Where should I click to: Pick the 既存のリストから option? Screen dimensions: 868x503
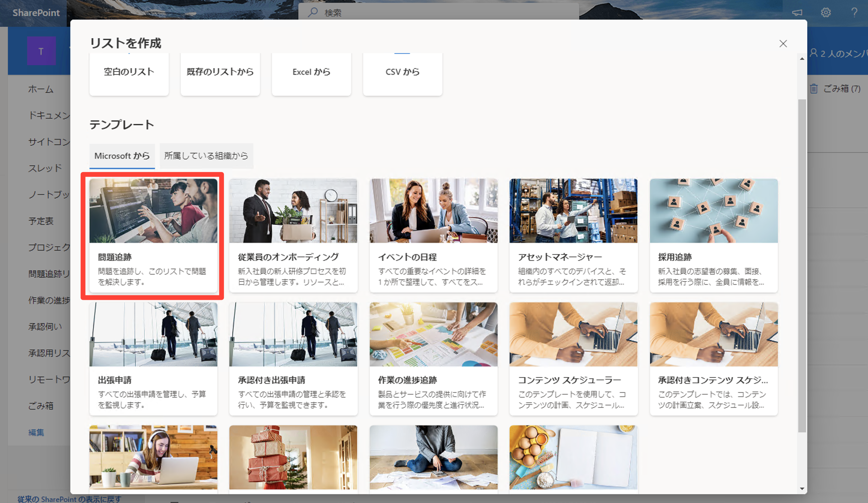220,72
